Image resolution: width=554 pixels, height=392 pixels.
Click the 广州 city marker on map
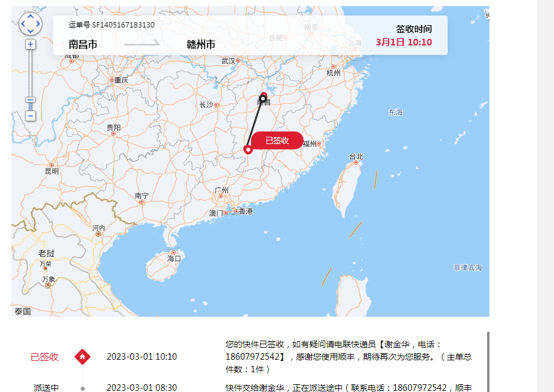[221, 197]
